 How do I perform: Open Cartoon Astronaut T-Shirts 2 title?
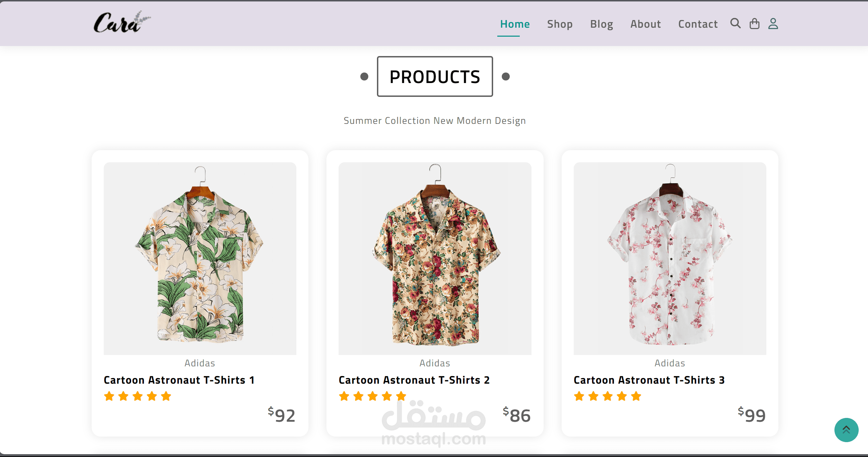[x=414, y=380]
